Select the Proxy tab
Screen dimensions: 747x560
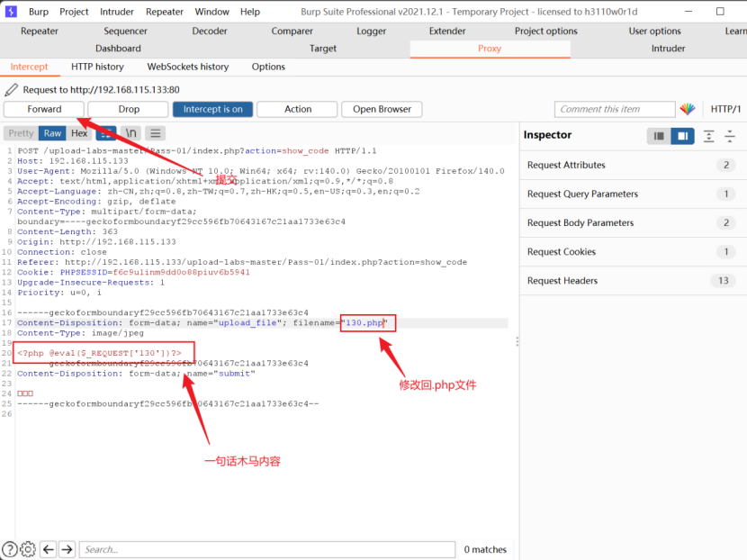490,49
